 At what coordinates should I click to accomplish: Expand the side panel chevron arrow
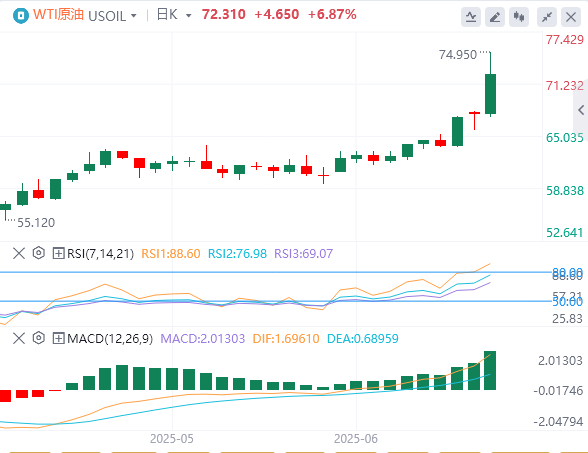pyautogui.click(x=581, y=110)
